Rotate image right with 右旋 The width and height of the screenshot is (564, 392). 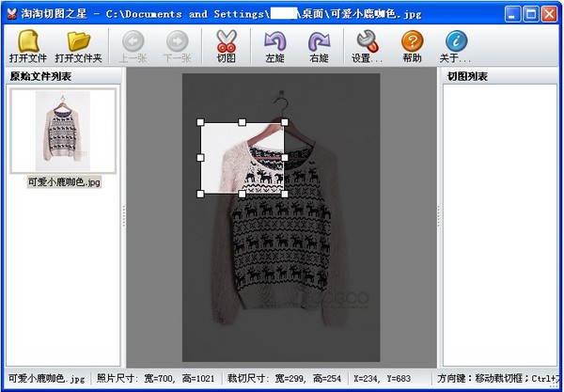(319, 43)
